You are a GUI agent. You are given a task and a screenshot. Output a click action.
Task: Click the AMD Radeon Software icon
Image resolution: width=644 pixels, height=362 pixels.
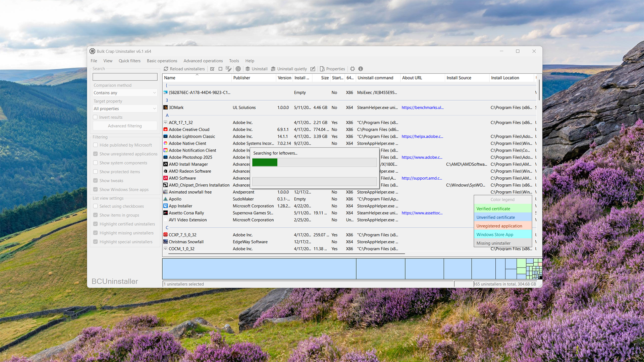pos(165,171)
